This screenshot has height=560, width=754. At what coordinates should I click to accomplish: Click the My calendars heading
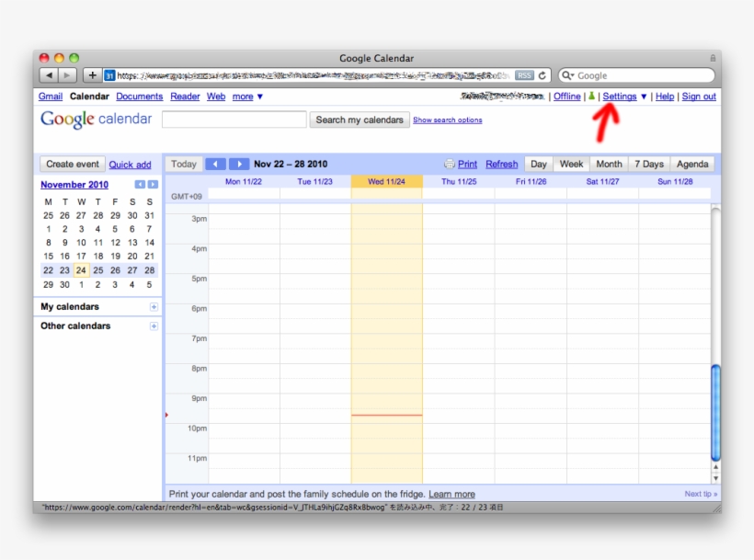[70, 307]
